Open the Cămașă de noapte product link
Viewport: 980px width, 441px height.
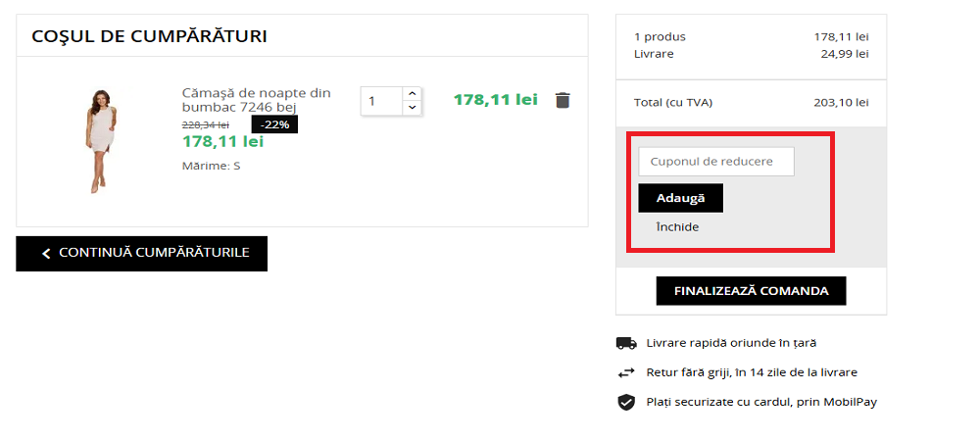[256, 99]
